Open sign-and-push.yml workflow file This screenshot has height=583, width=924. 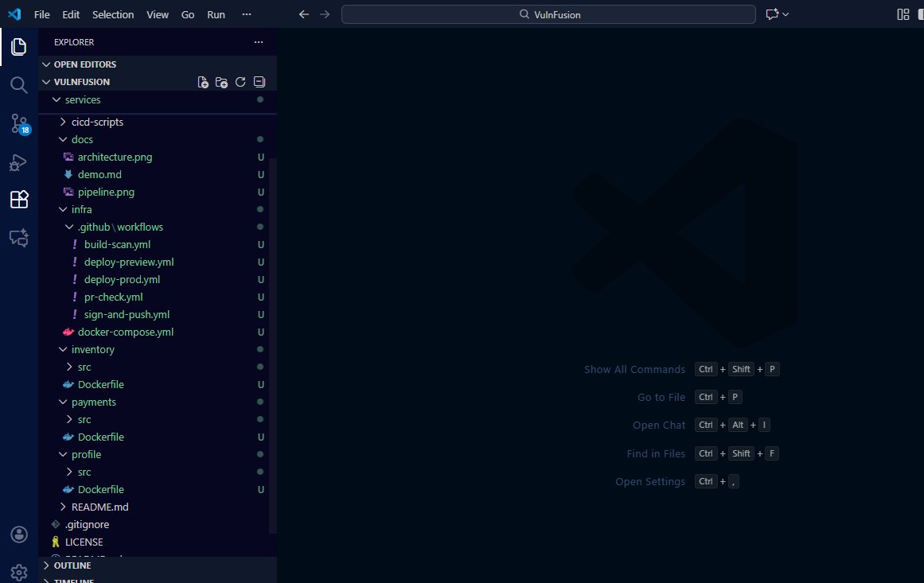[x=158, y=314]
